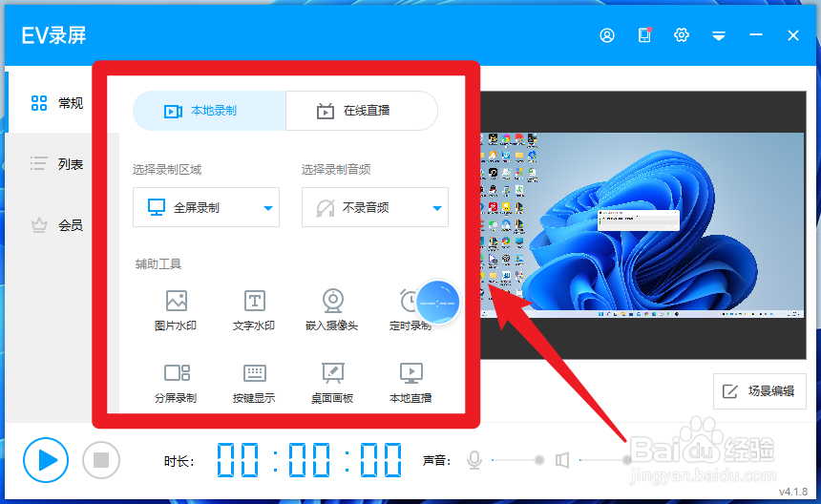Image resolution: width=821 pixels, height=504 pixels.
Task: Open the 图片水印 tool
Action: pyautogui.click(x=176, y=310)
